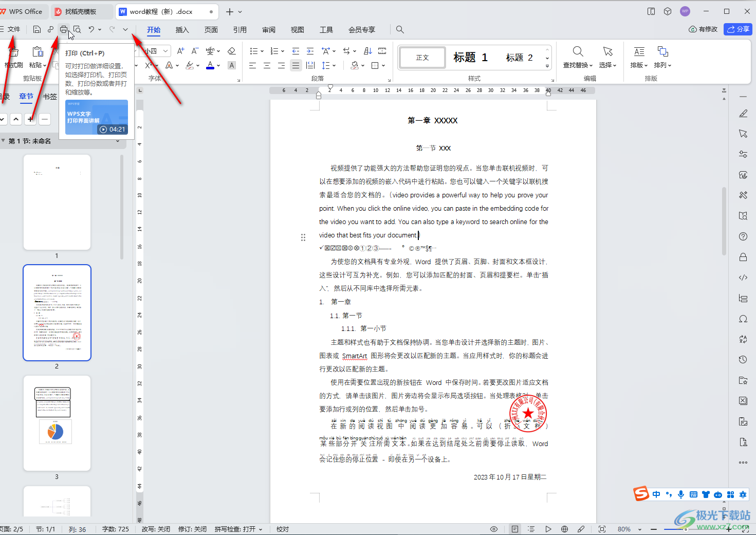
Task: Click the Decrease font size icon
Action: (x=195, y=51)
